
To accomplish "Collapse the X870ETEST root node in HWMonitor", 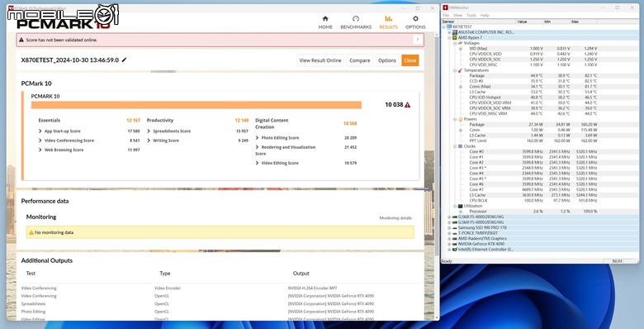I will pyautogui.click(x=444, y=26).
